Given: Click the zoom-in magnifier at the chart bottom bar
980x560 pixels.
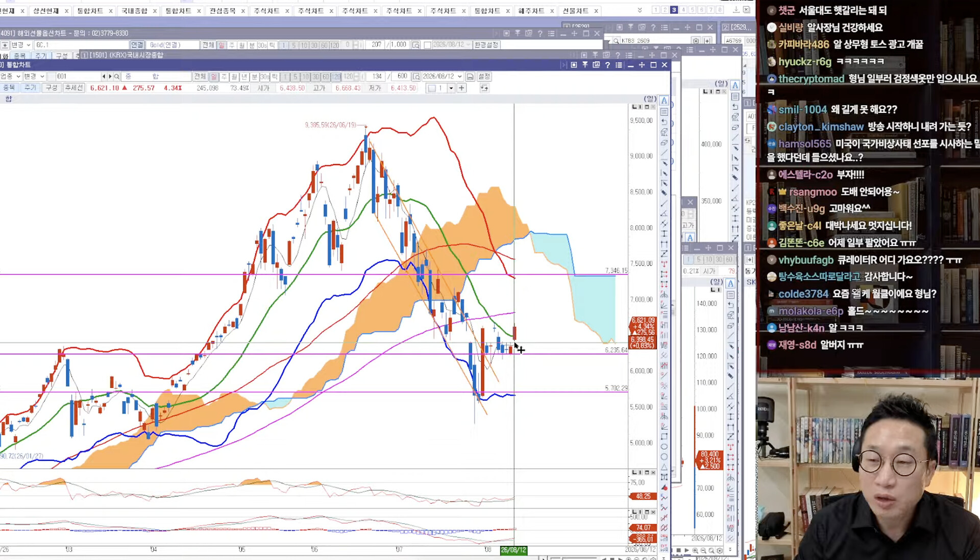Looking at the screenshot, I should pyautogui.click(x=695, y=551).
